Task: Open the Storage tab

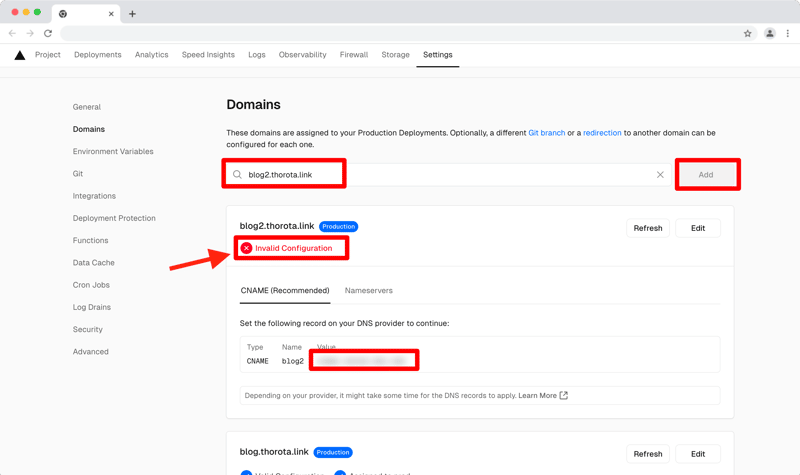Action: point(395,55)
